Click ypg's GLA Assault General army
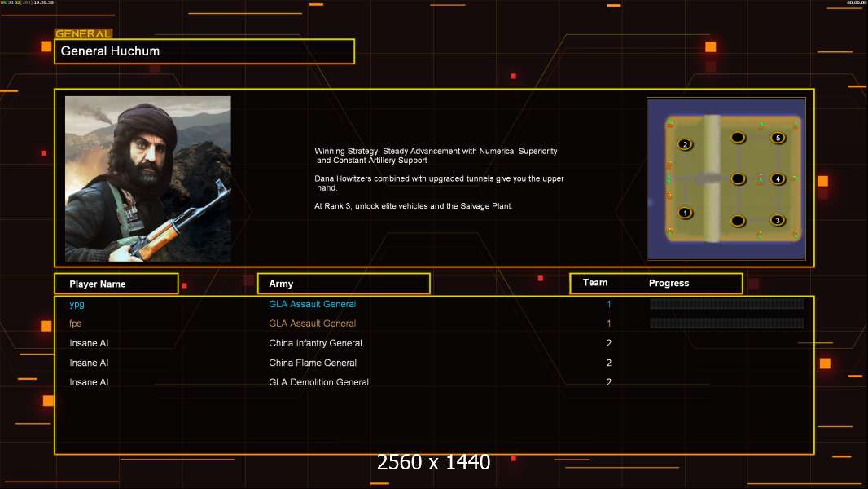868x489 pixels. [x=312, y=304]
